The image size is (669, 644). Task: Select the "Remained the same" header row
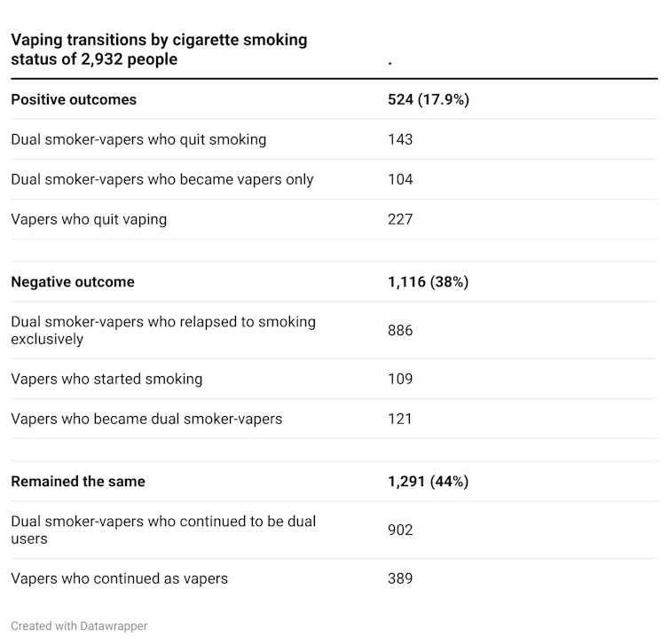(x=78, y=482)
